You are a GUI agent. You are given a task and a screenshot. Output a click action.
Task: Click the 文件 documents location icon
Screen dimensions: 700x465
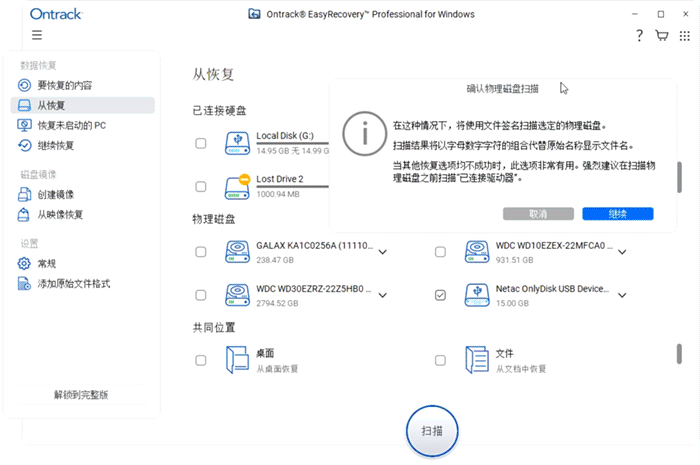coord(477,360)
